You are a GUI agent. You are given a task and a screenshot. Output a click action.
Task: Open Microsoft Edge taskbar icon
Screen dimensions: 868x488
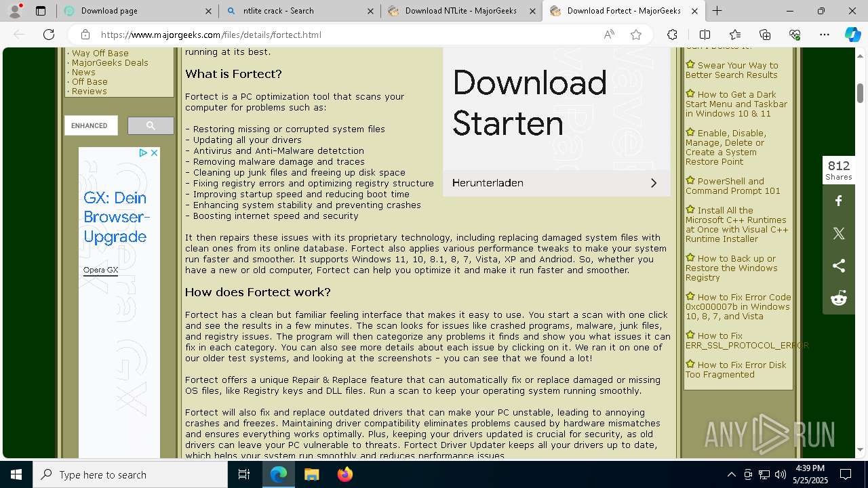click(x=279, y=474)
